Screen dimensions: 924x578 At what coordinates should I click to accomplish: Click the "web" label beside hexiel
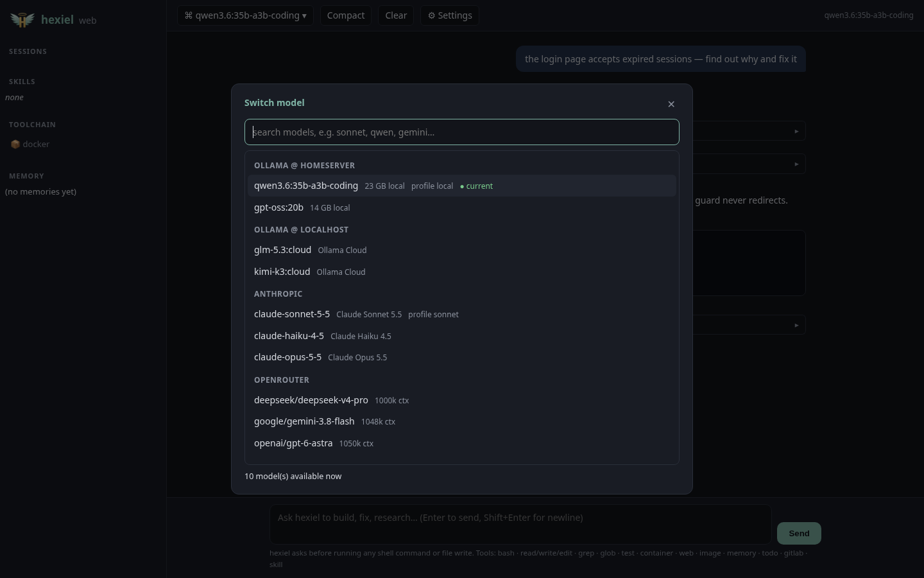coord(88,21)
